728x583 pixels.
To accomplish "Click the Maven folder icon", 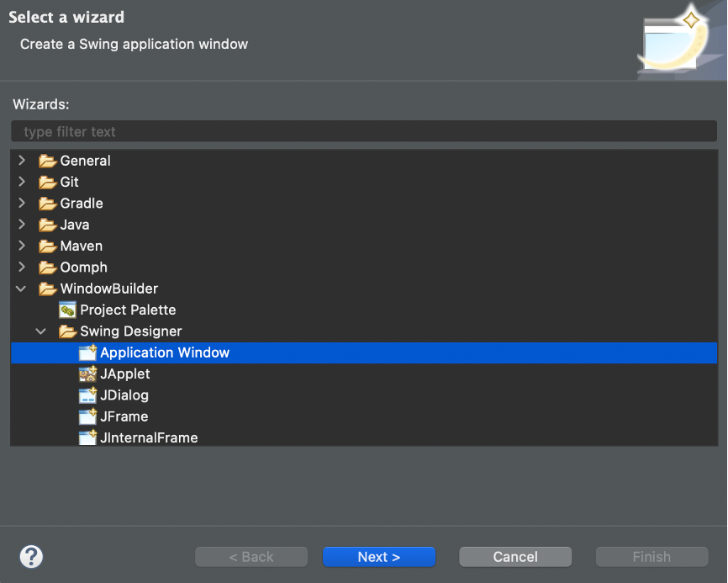I will 47,246.
